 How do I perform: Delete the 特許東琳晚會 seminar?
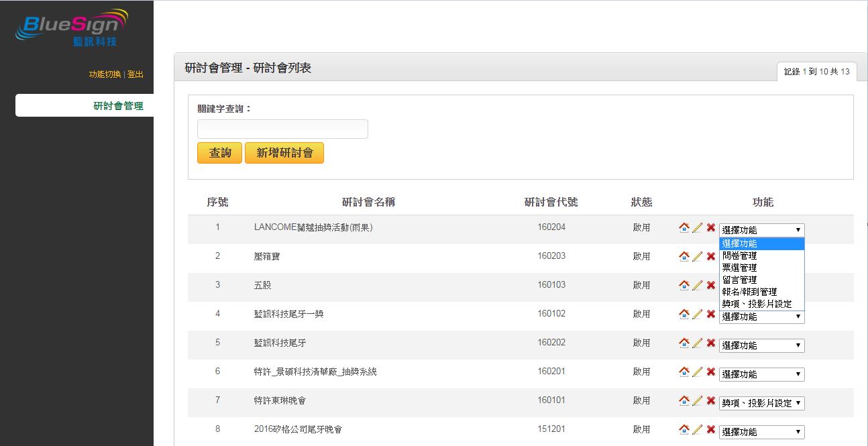710,400
